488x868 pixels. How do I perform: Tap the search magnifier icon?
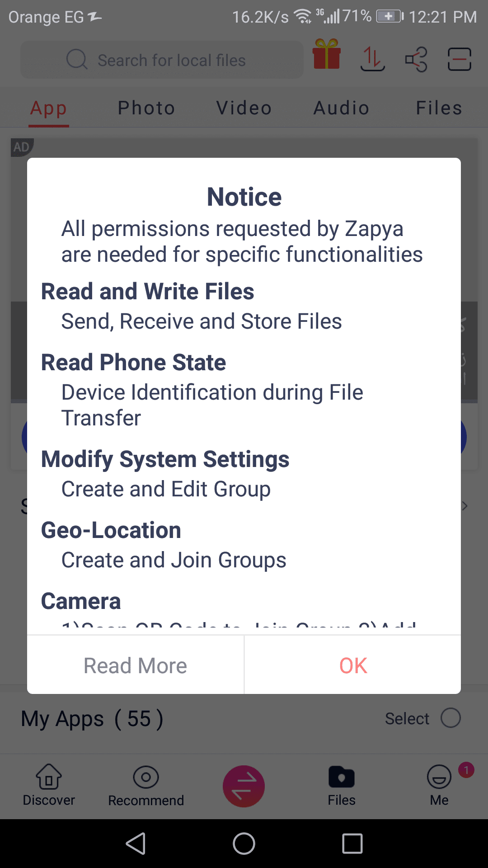pos(77,59)
